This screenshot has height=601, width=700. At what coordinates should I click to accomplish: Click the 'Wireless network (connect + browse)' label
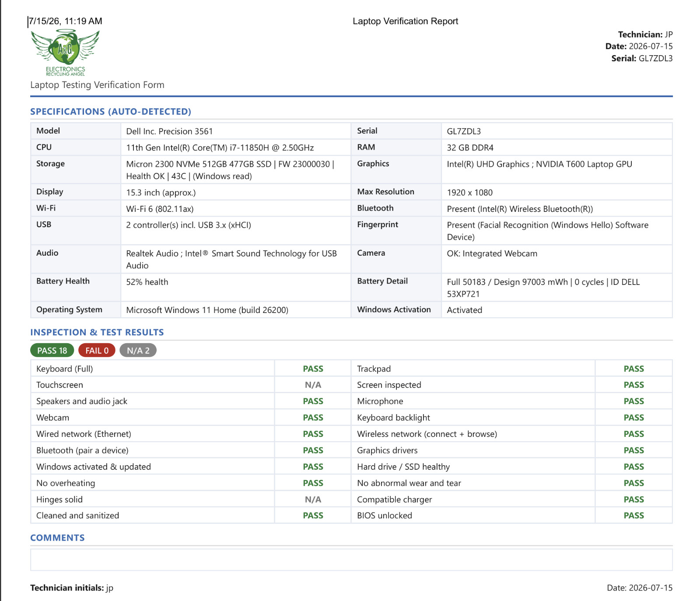(x=427, y=434)
